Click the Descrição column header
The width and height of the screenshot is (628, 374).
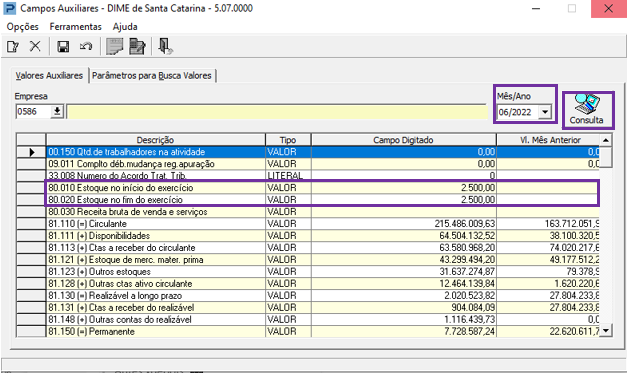155,140
